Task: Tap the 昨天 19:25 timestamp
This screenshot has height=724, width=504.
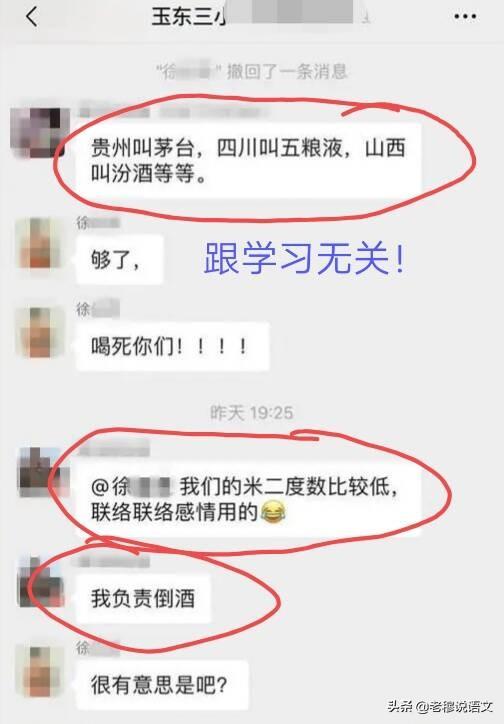Action: click(x=252, y=412)
